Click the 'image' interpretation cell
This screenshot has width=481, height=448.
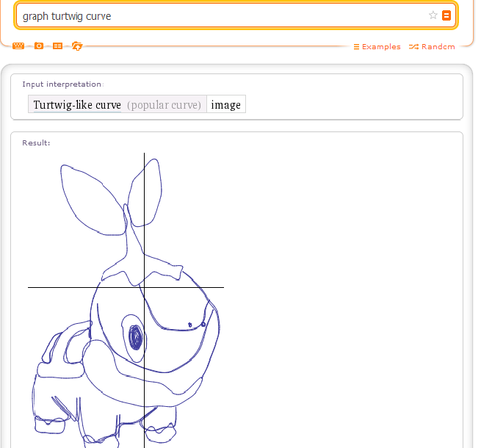click(x=226, y=105)
